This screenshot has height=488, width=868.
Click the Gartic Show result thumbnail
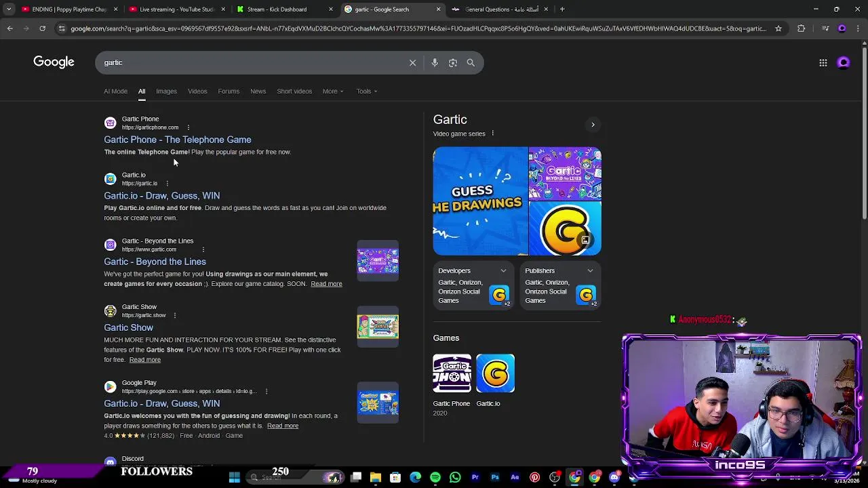378,327
